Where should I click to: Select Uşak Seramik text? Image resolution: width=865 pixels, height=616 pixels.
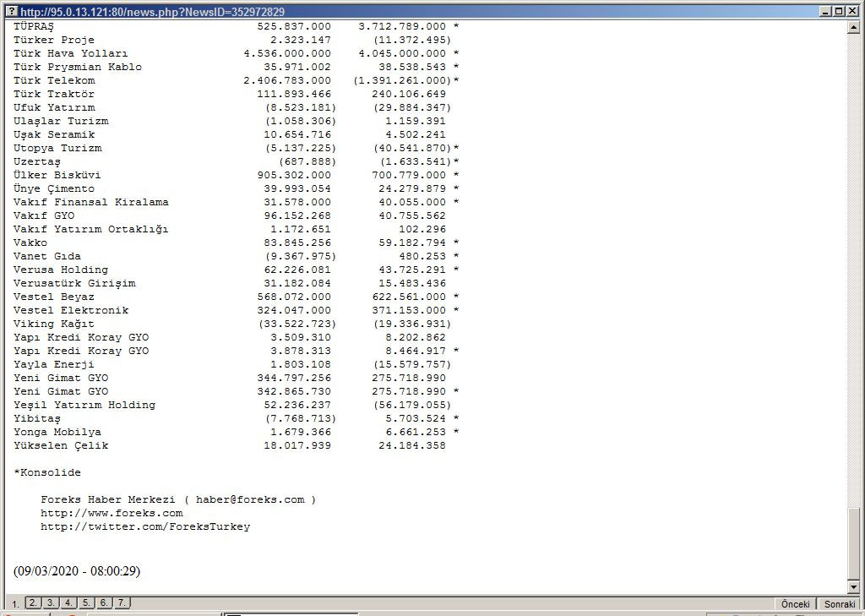[54, 134]
